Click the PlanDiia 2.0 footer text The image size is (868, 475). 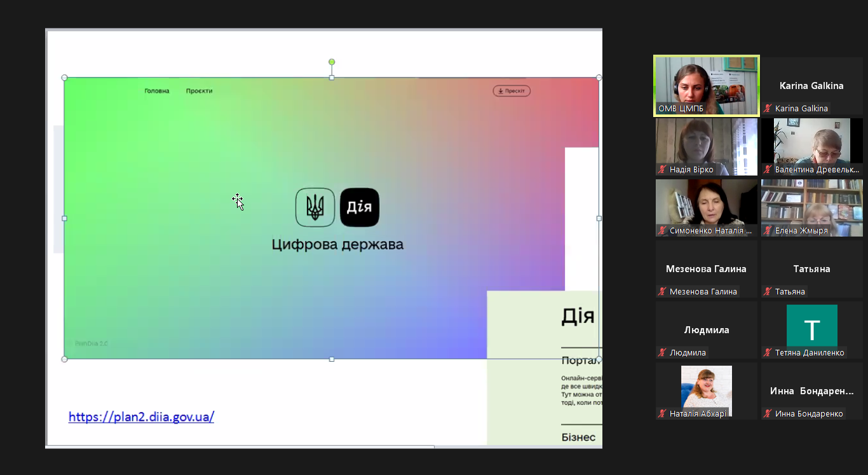click(92, 343)
